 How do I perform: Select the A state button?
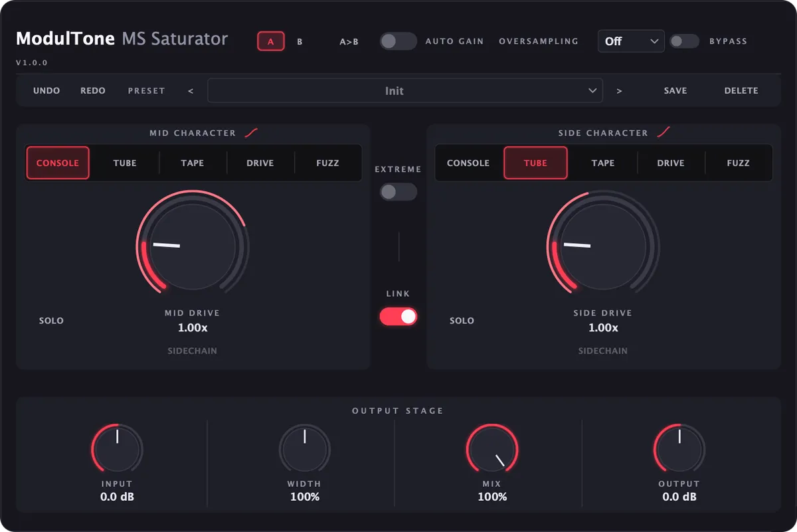coord(271,41)
